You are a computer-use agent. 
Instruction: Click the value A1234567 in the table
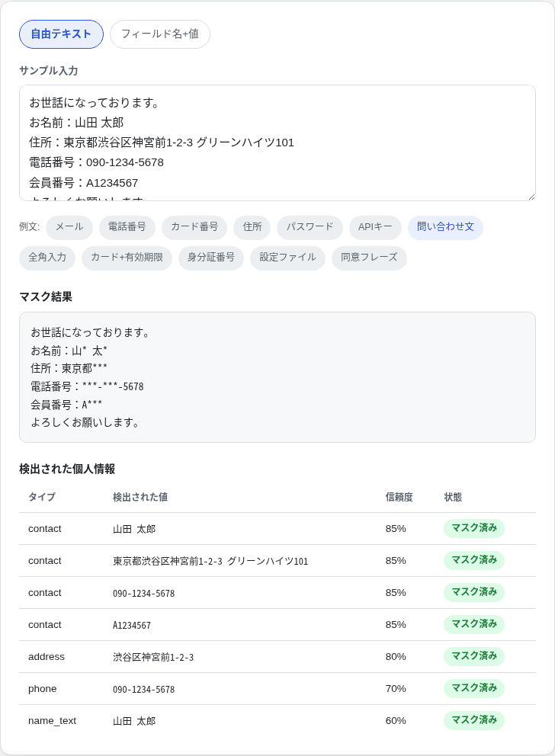coord(132,625)
